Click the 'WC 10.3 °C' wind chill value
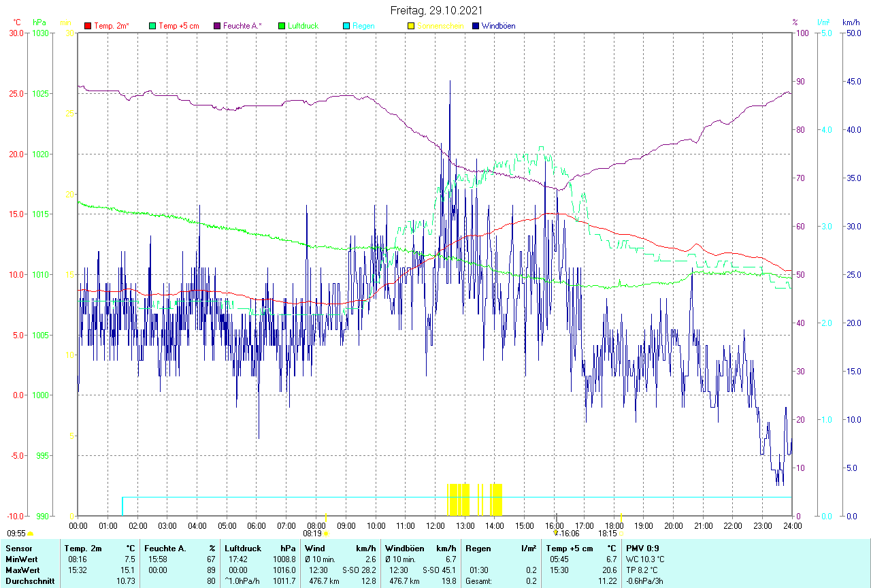Screen dimensions: 871x588 coord(646,559)
